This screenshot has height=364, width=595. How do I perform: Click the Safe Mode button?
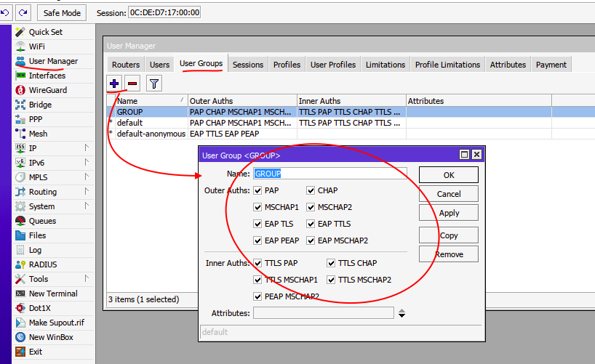coord(62,13)
